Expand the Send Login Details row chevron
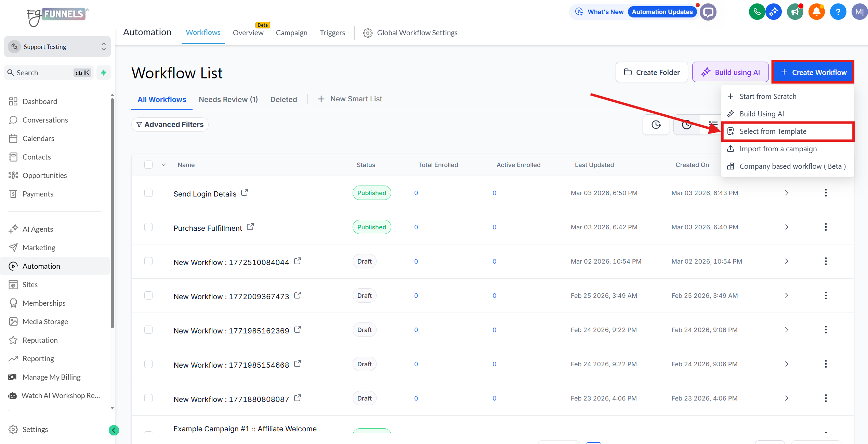Viewport: 868px width, 444px height. (x=786, y=193)
